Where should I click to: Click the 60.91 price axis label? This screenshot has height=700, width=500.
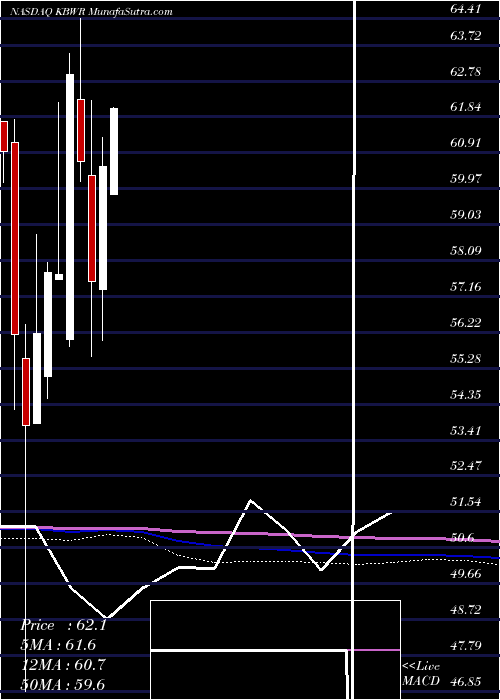point(466,143)
